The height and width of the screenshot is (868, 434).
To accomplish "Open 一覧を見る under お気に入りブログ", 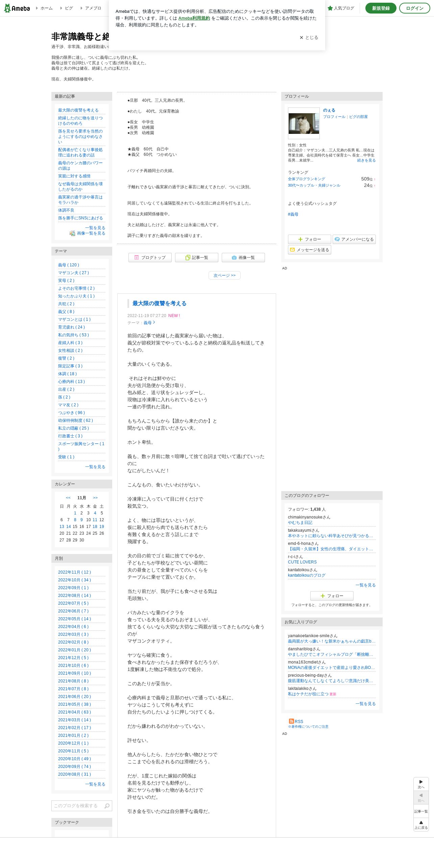I will click(366, 704).
